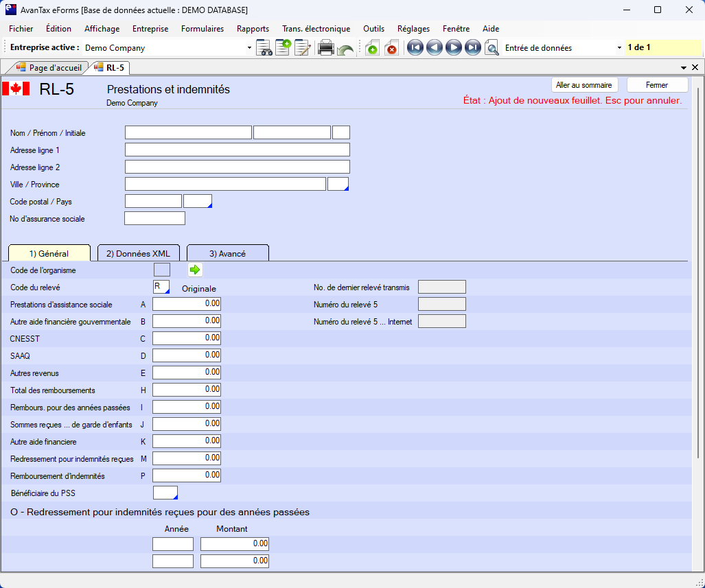
Task: Go to the previous record
Action: (x=435, y=47)
